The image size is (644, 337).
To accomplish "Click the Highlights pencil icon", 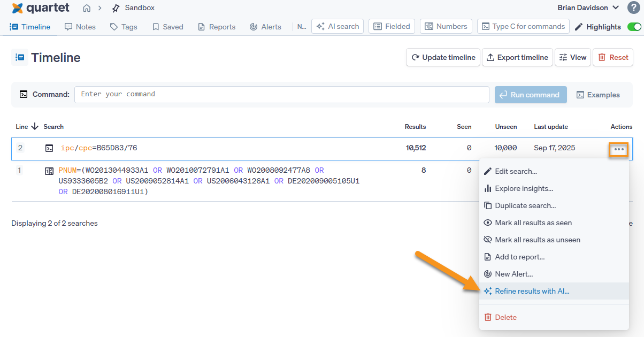I will (579, 27).
